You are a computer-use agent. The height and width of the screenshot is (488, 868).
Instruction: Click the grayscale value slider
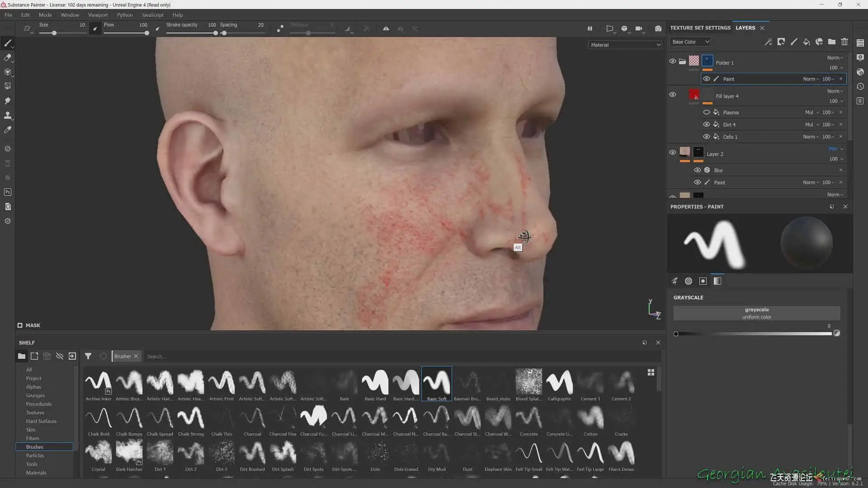point(753,334)
